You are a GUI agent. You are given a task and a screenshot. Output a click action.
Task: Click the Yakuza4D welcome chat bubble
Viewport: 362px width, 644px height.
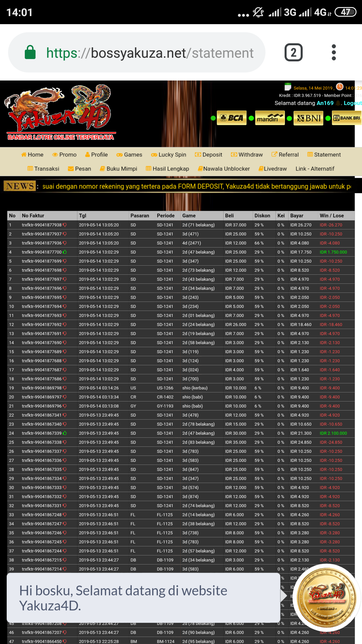[143, 598]
